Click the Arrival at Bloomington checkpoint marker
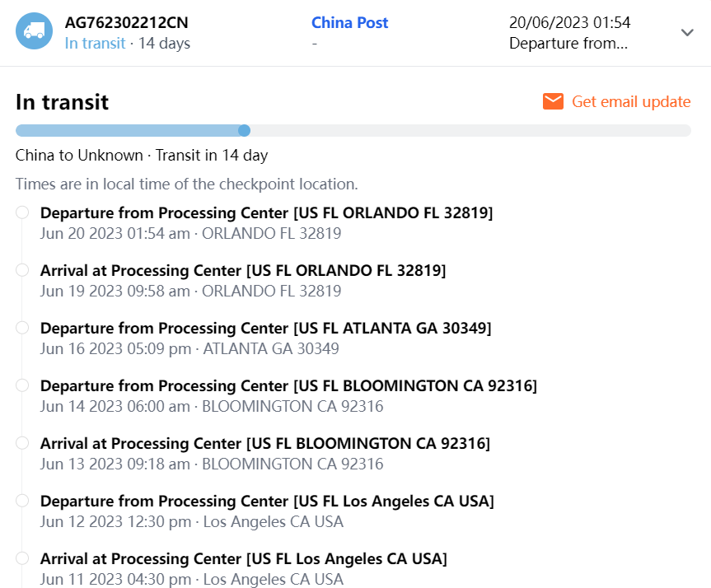 (22, 443)
